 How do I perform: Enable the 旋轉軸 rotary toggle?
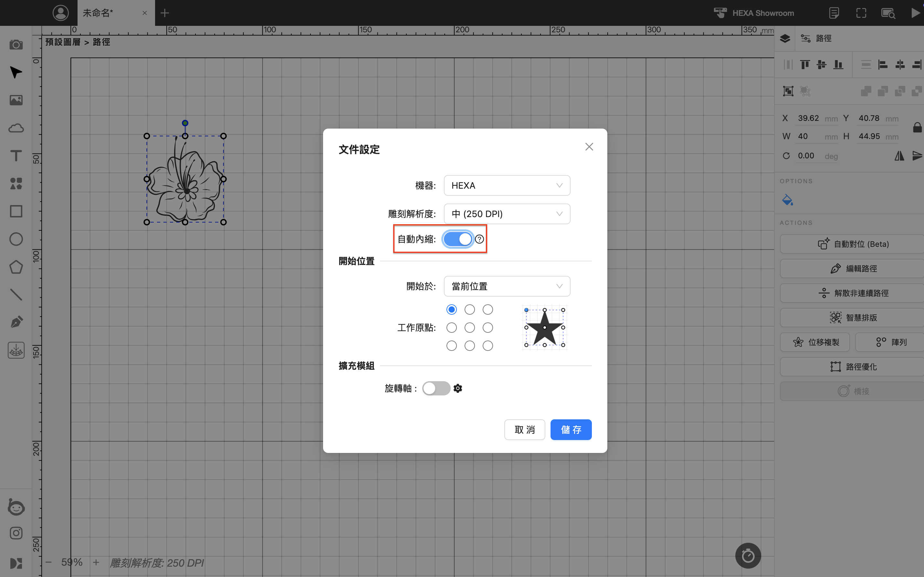point(436,388)
